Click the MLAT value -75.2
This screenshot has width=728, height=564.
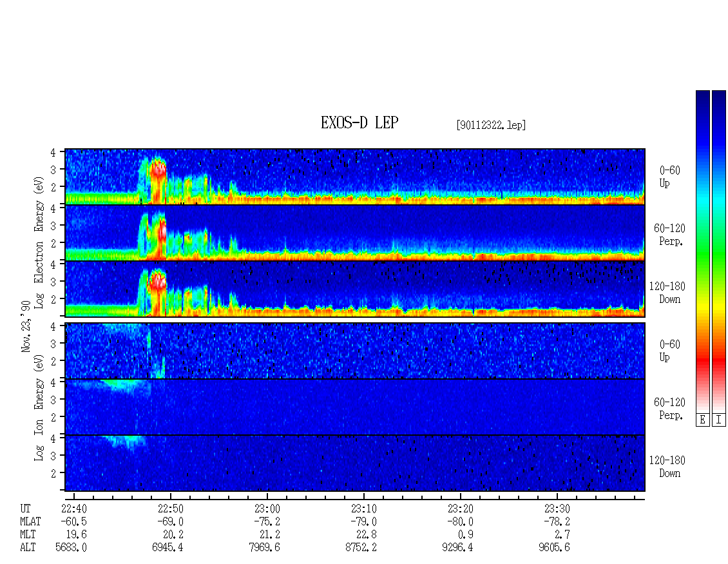coord(267,521)
